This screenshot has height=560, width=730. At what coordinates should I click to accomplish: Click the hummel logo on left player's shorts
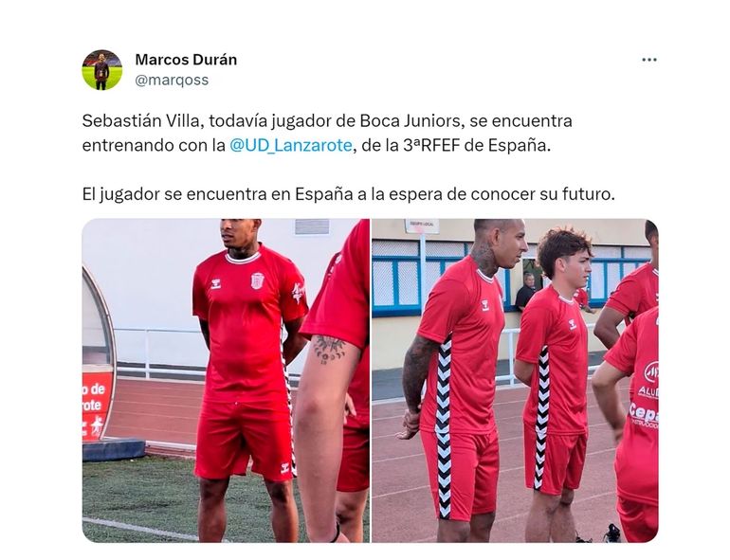(285, 468)
